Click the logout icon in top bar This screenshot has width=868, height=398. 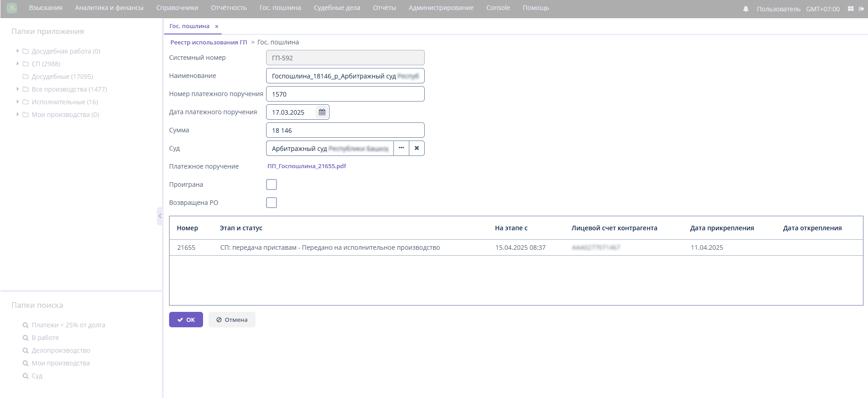(861, 9)
